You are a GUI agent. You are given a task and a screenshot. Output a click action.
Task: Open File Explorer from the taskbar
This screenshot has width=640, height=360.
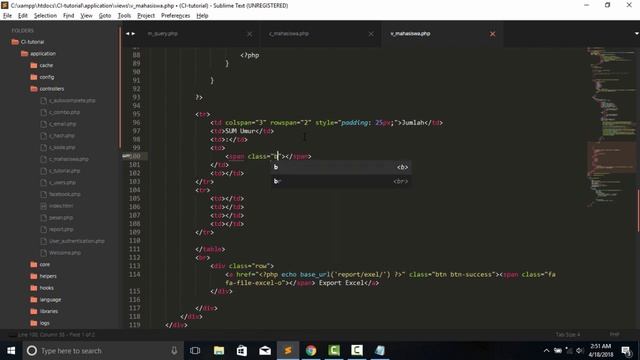click(219, 351)
